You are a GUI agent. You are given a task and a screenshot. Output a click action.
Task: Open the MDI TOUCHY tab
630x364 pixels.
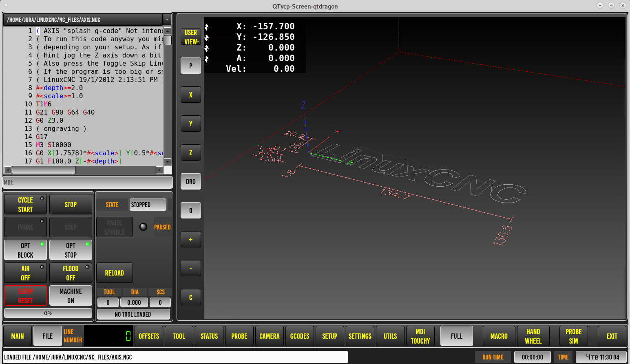(420, 336)
